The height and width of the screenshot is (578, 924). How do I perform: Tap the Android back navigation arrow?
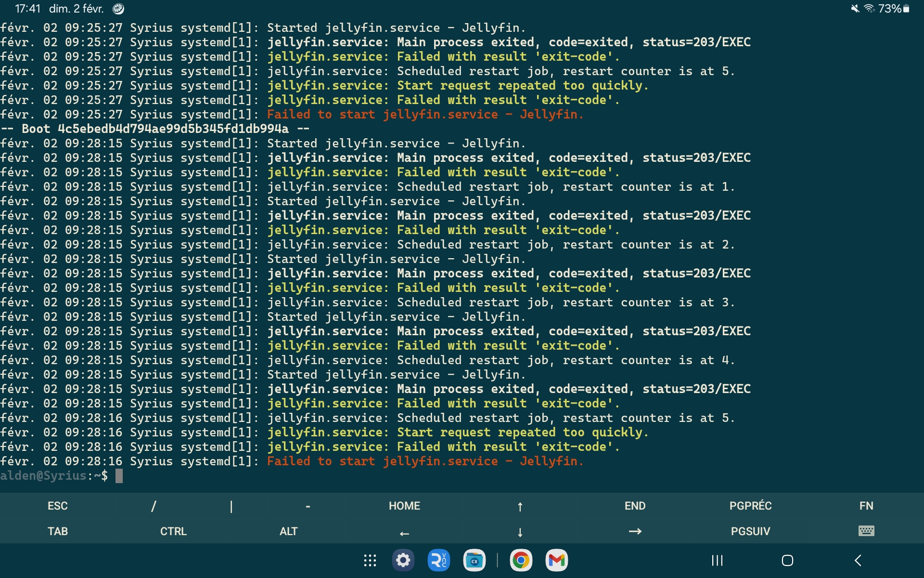point(858,560)
